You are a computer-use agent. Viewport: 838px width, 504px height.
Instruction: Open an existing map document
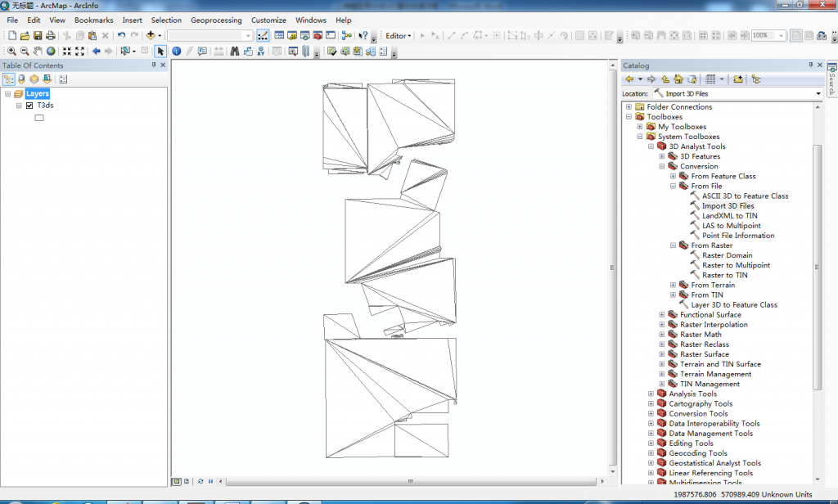tap(25, 36)
